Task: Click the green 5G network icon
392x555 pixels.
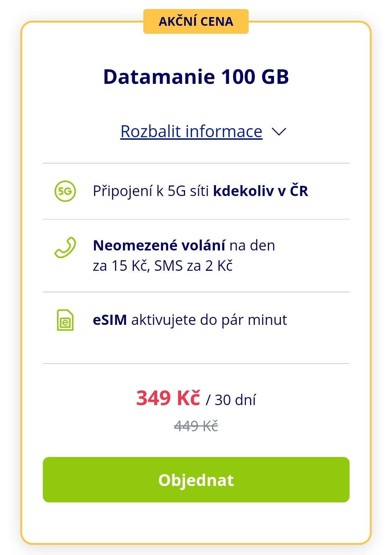Action: [65, 191]
